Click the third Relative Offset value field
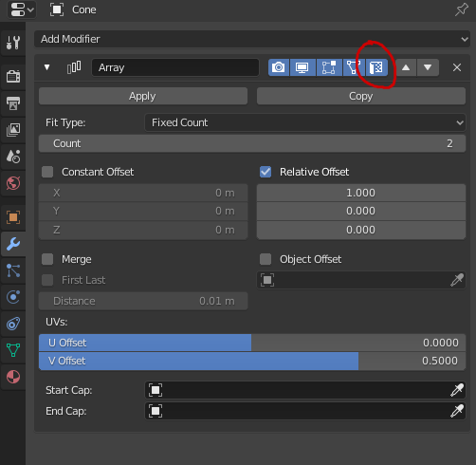The height and width of the screenshot is (465, 476). 361,230
